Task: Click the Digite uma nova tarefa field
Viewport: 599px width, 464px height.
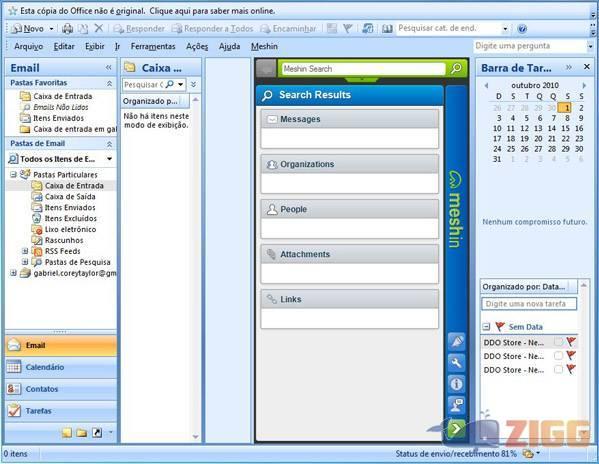Action: [529, 304]
